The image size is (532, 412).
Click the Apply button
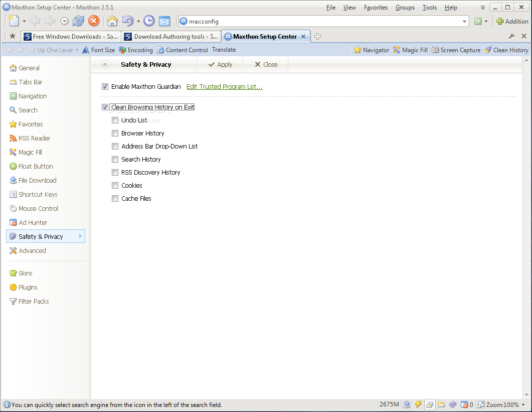(220, 64)
